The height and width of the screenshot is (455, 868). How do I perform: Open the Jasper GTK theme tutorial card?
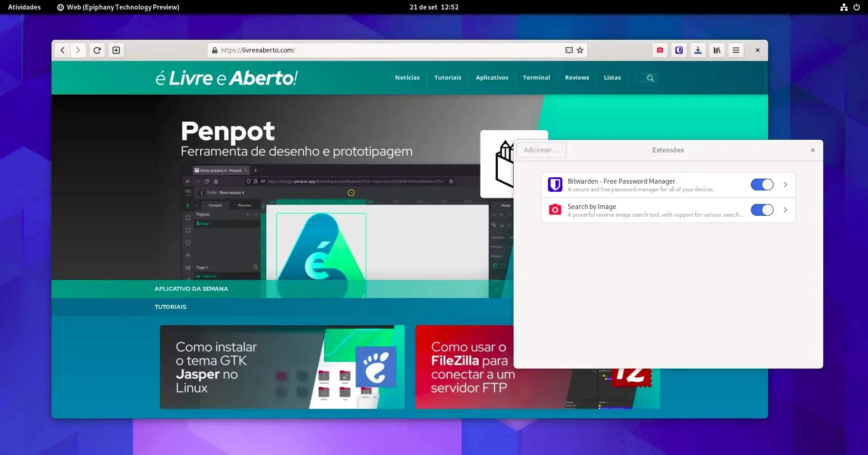pyautogui.click(x=282, y=367)
